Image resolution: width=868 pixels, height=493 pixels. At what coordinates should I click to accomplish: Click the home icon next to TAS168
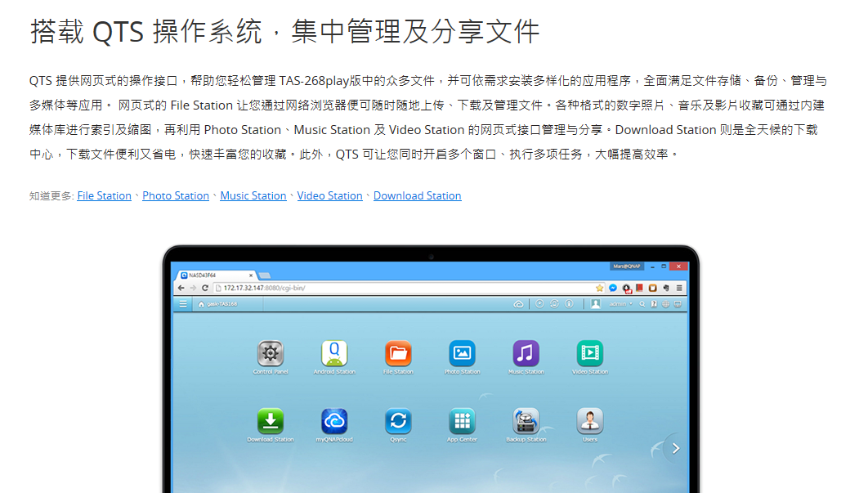[201, 304]
